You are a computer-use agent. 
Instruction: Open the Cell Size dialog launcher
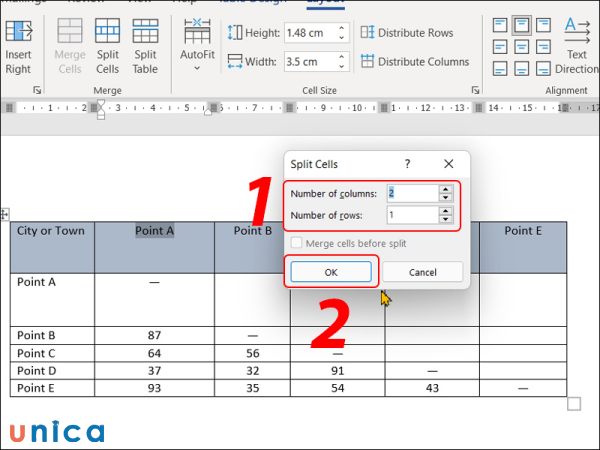[x=475, y=90]
